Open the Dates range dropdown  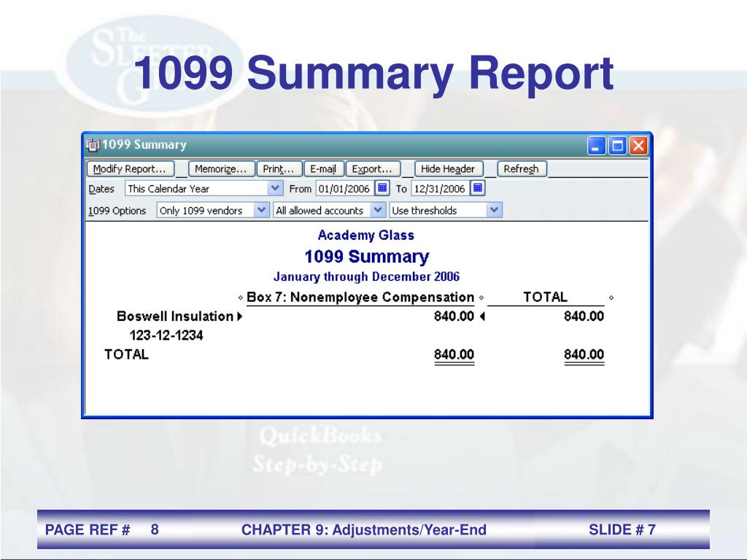click(x=275, y=188)
